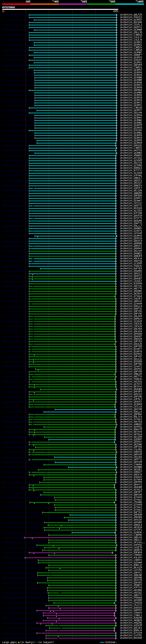Select hit label UniRef100_Q9LKK5
This screenshot has height=644, width=146.
131,316
